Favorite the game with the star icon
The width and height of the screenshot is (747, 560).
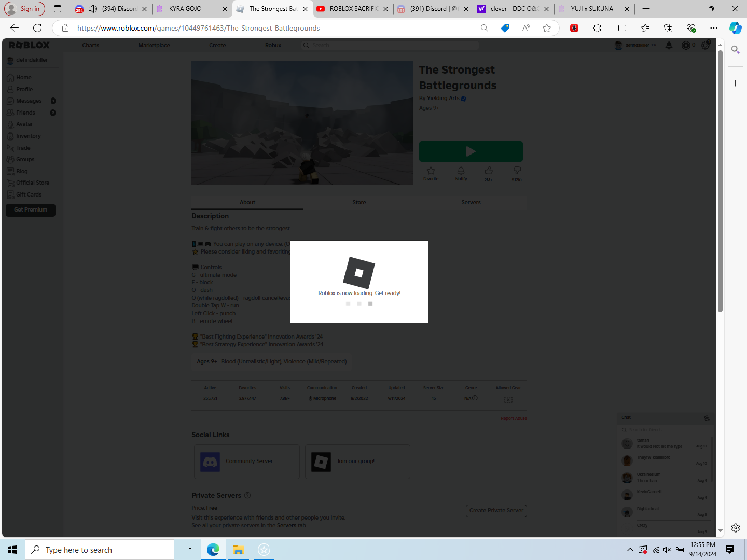click(x=431, y=171)
